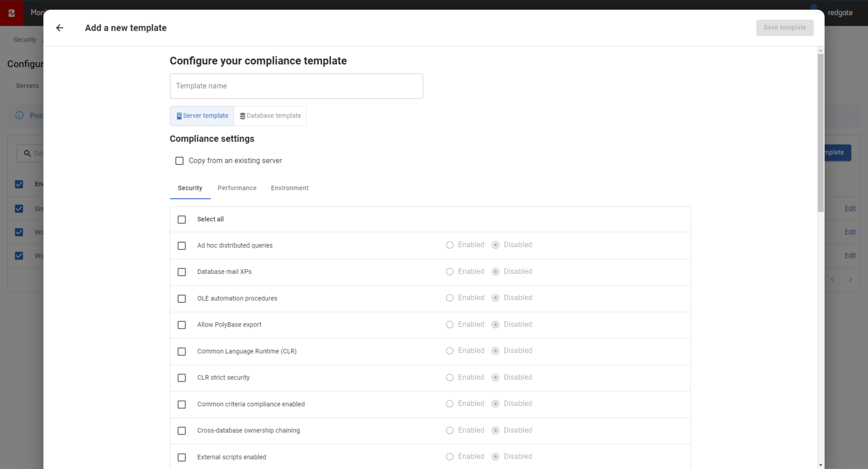Select Disabled for Allow PolyBase export
The width and height of the screenshot is (868, 469).
pos(495,324)
